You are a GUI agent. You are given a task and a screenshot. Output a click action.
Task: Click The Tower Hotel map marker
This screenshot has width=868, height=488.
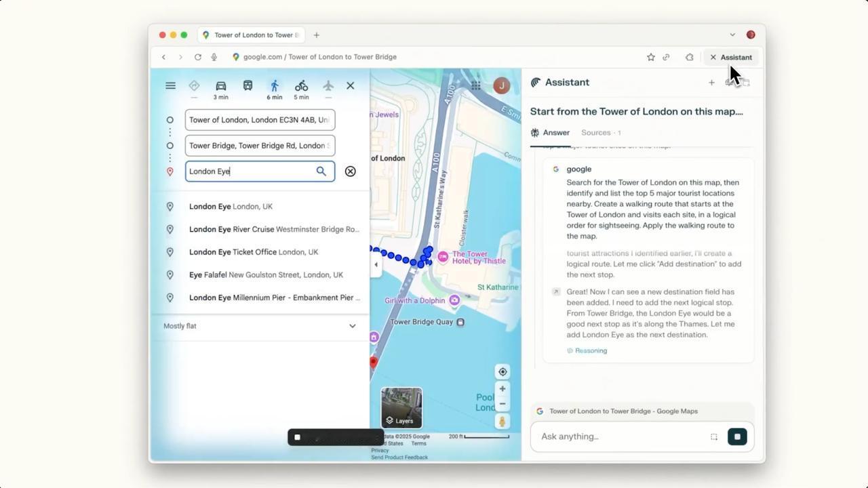(443, 256)
